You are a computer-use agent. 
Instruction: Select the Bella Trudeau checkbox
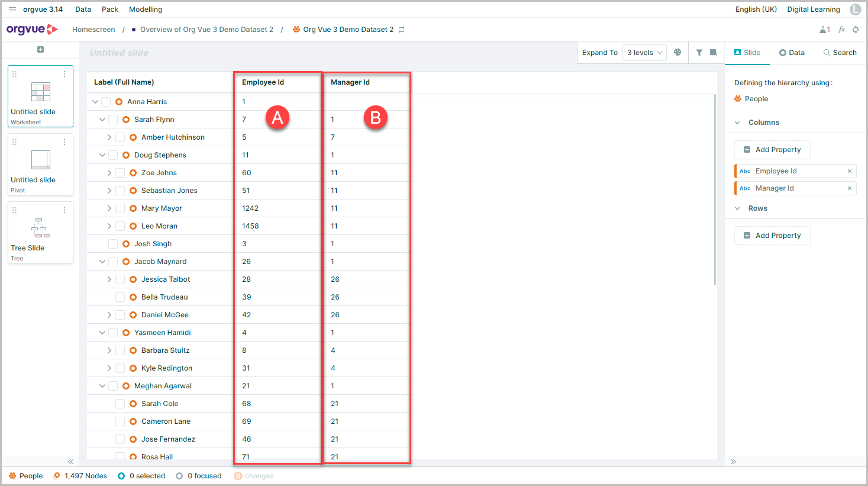pyautogui.click(x=120, y=297)
